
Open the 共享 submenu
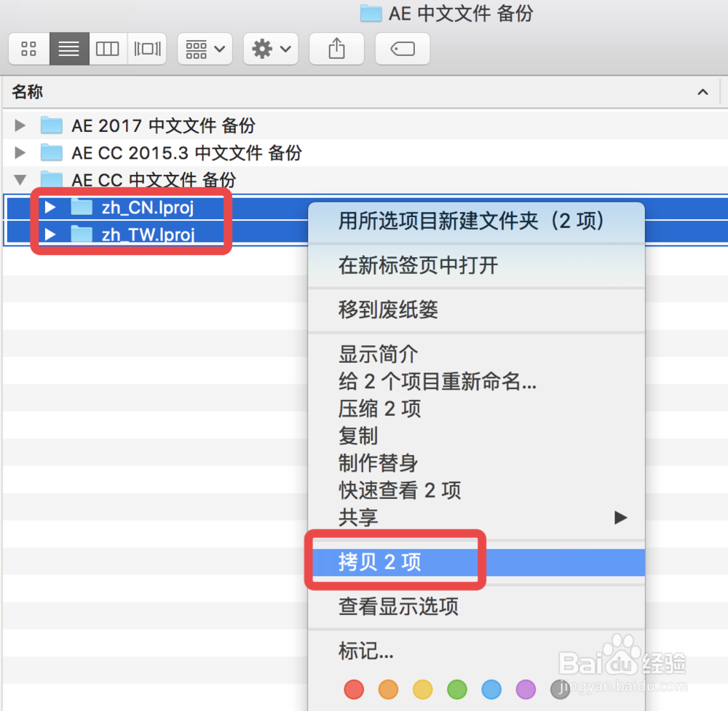[x=476, y=517]
